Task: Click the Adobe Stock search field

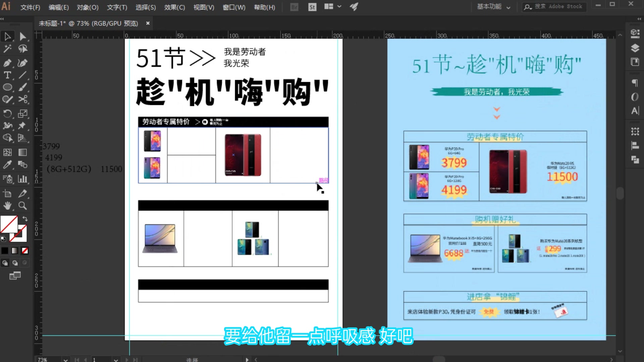Action: [x=558, y=7]
